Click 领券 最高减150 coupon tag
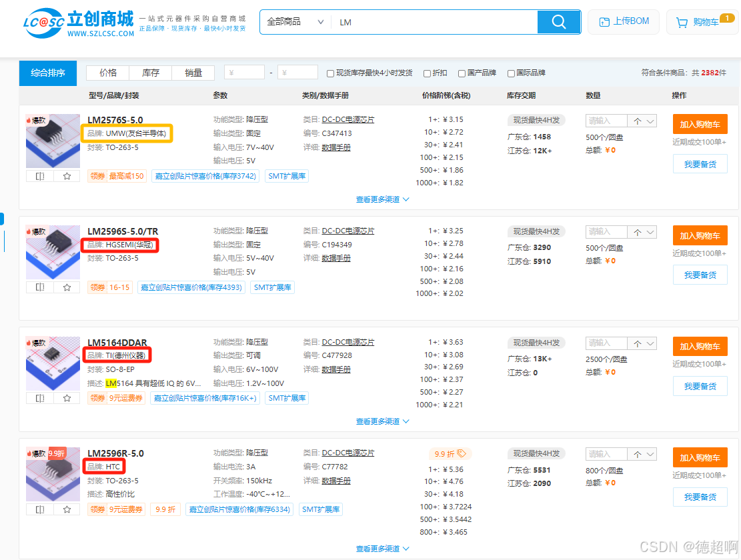Image resolution: width=741 pixels, height=560 pixels. tap(117, 176)
